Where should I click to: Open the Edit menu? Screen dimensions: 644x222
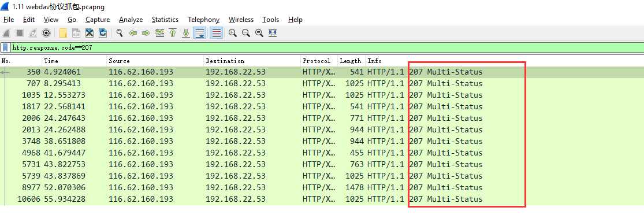(x=29, y=20)
